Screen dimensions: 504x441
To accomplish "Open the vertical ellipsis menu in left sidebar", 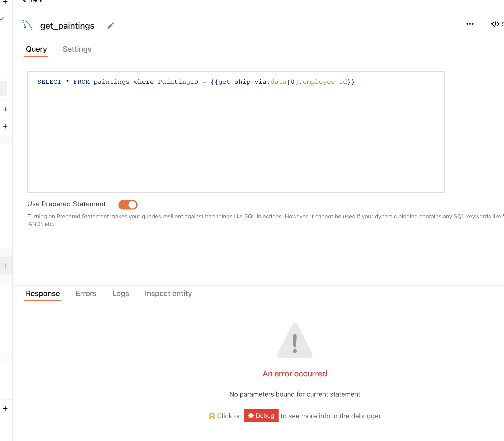I will [6, 266].
